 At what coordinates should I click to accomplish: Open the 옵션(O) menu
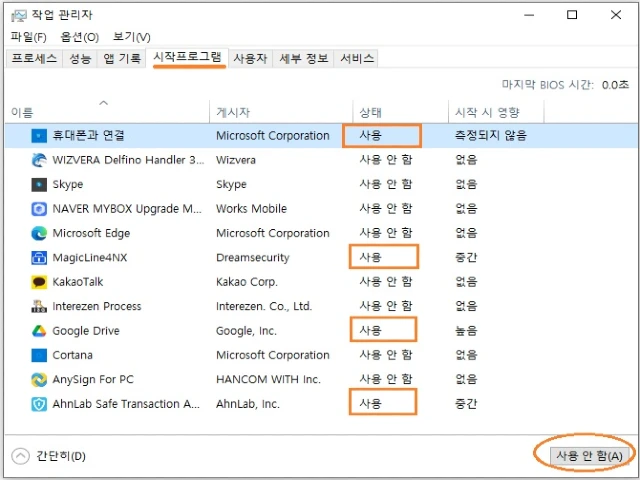pyautogui.click(x=80, y=37)
